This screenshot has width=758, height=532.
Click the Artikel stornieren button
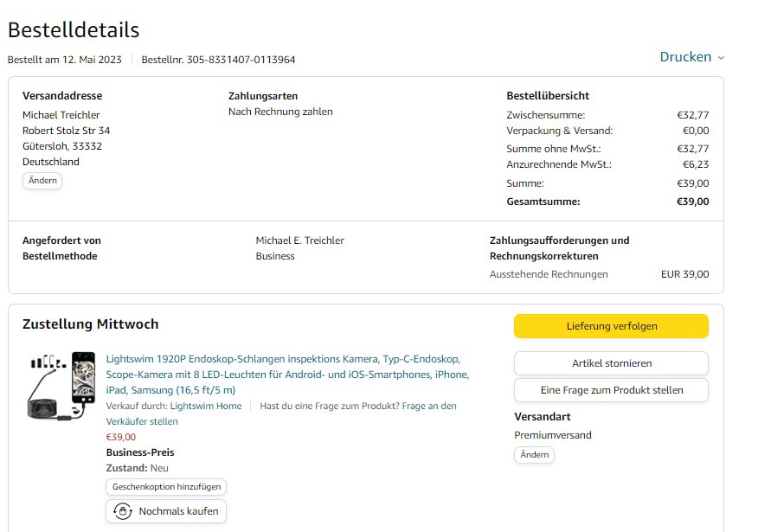point(611,363)
